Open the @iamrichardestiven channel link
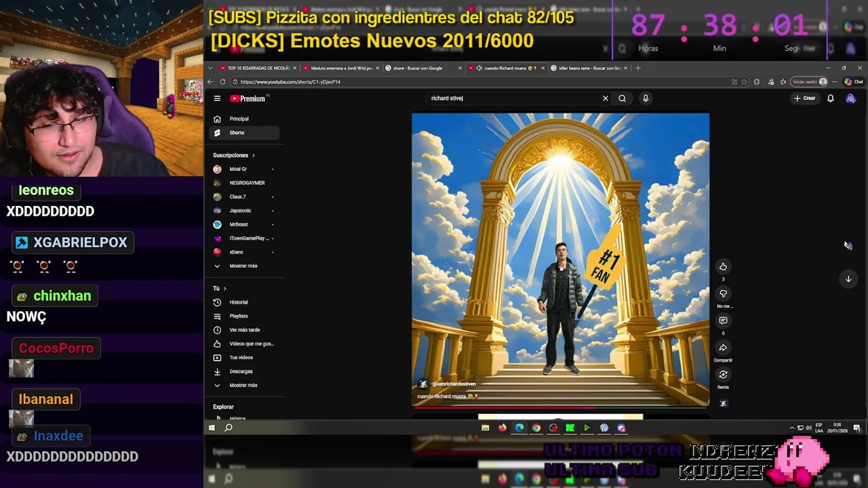 coord(454,384)
